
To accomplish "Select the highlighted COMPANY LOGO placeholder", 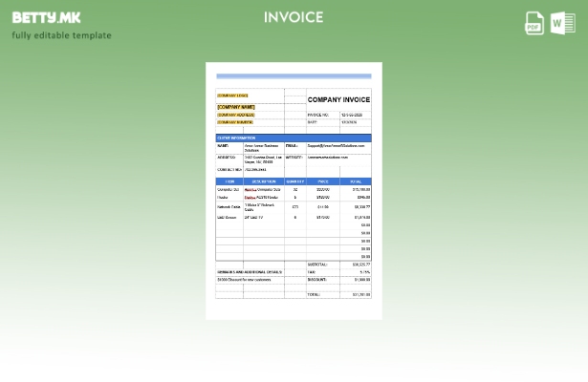I will tap(232, 95).
